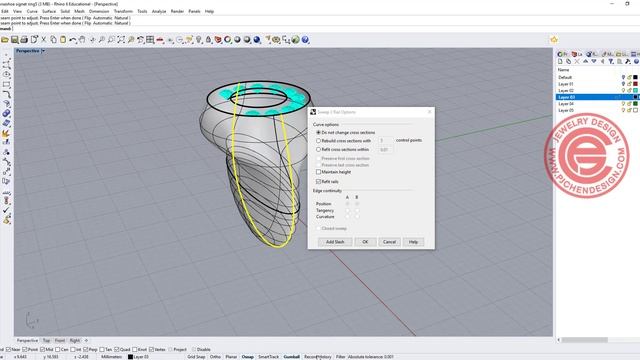Click Millimeters units in status bar
This screenshot has height=360, width=640.
[x=111, y=357]
